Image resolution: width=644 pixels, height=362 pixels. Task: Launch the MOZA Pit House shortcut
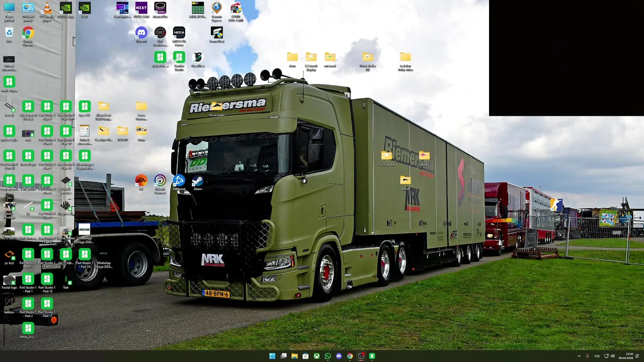tap(179, 37)
